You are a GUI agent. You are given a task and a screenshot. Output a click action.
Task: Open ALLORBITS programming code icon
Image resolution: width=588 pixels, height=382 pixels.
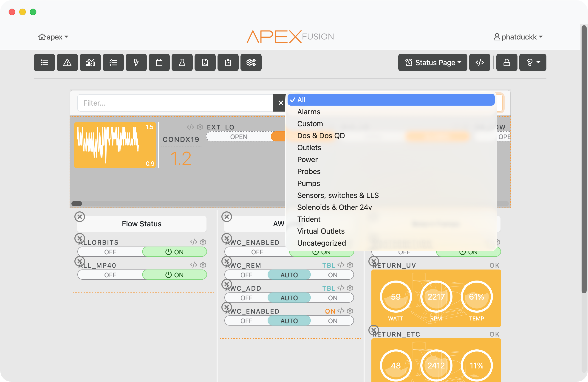point(193,242)
